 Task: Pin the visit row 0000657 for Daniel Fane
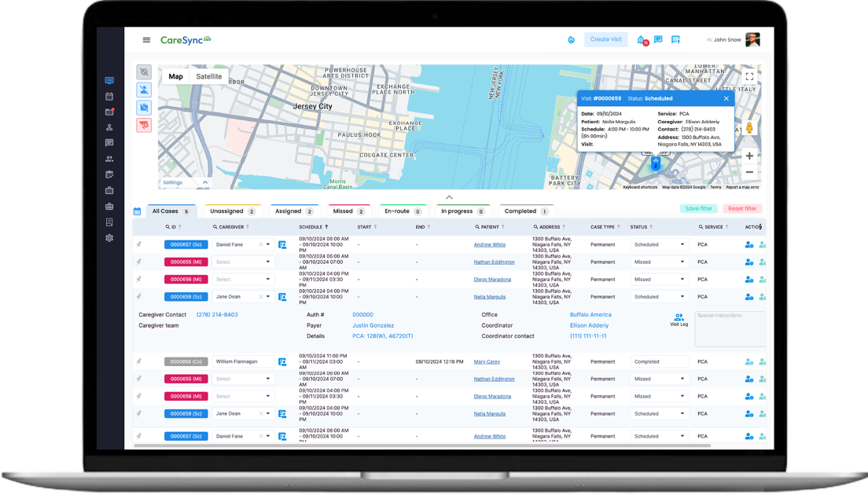pos(138,244)
